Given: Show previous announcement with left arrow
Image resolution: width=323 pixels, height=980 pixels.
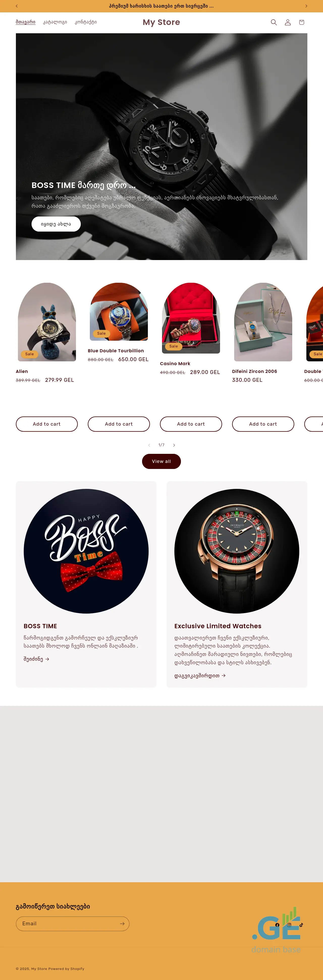Looking at the screenshot, I should [x=17, y=6].
